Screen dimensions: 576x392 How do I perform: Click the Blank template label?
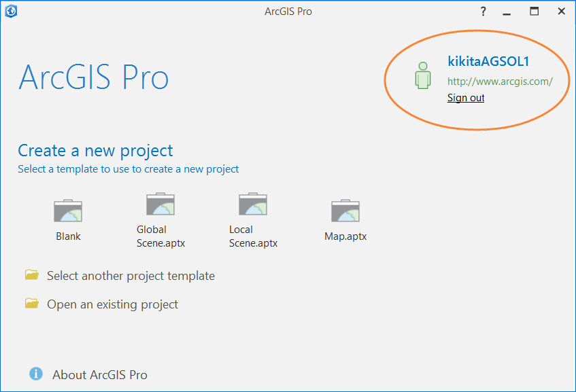tap(68, 236)
